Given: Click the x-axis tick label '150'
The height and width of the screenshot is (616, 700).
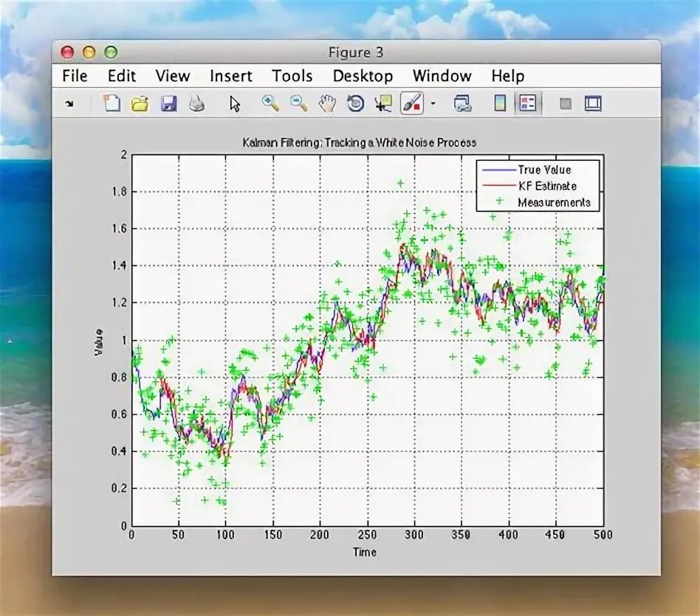Looking at the screenshot, I should (x=272, y=535).
